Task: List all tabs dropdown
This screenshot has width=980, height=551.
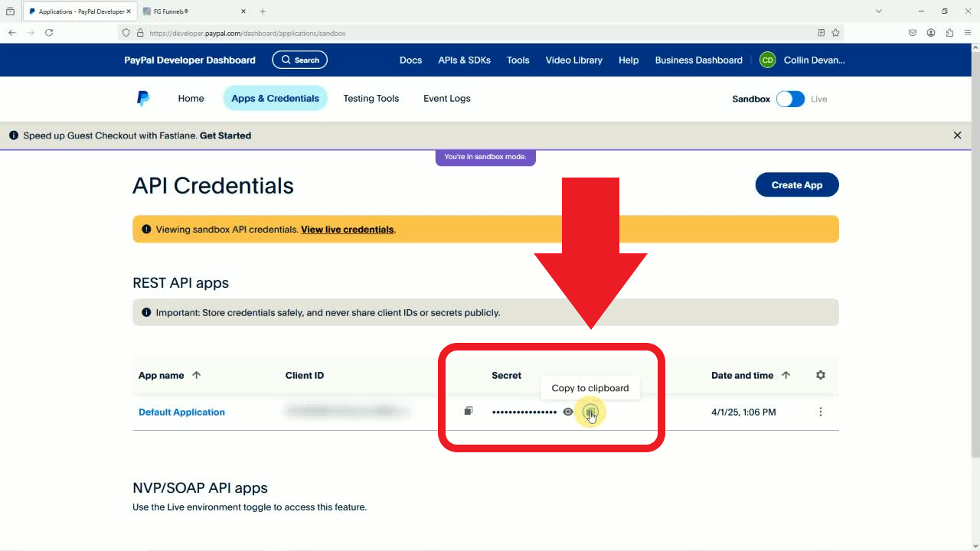Action: click(x=879, y=11)
